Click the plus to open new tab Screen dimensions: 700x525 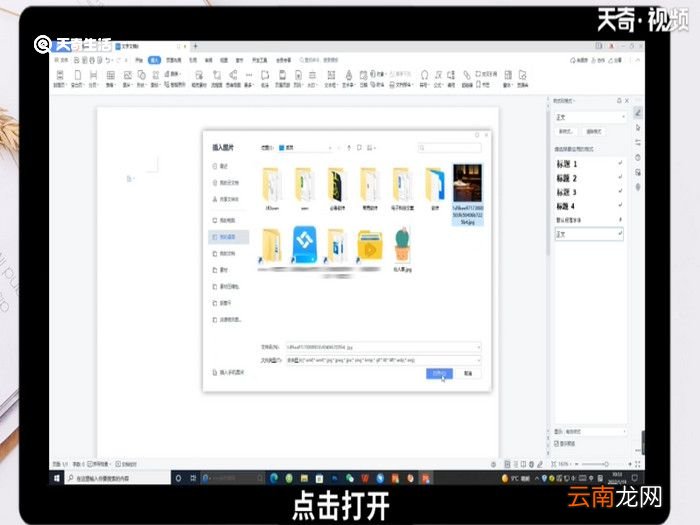(195, 46)
